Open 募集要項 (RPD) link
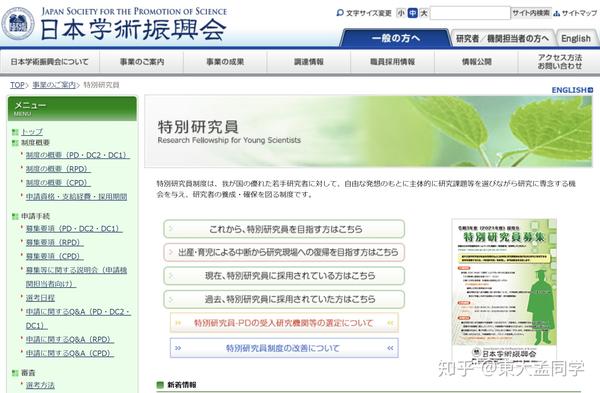 [x=54, y=242]
